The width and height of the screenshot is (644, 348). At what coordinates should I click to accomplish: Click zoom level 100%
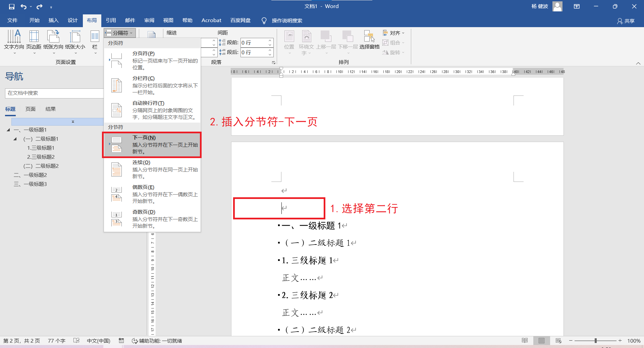[634, 341]
